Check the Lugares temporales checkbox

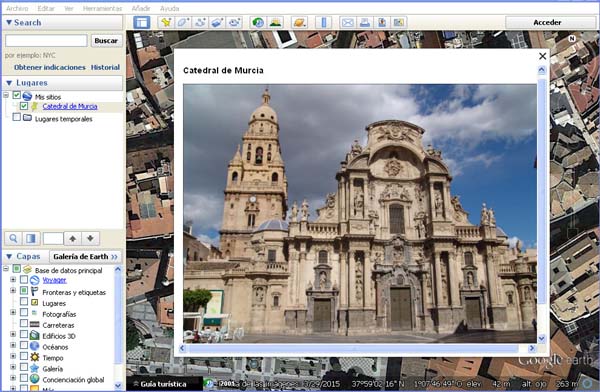pos(17,117)
